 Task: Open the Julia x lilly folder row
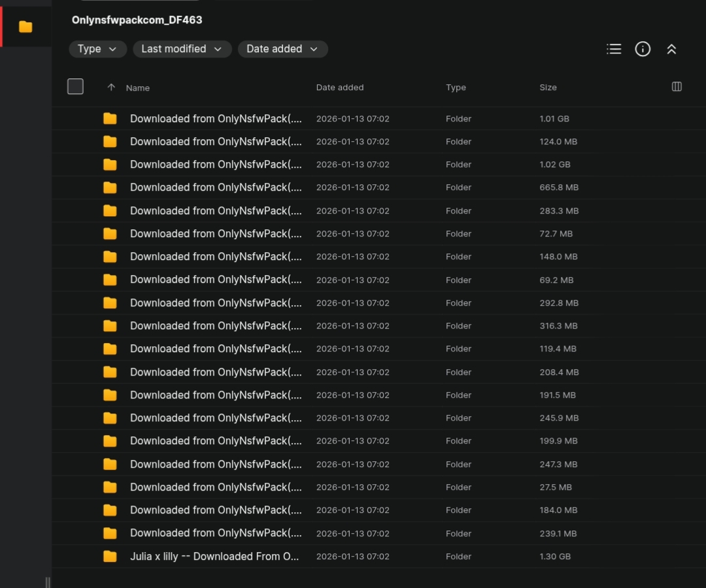point(378,557)
